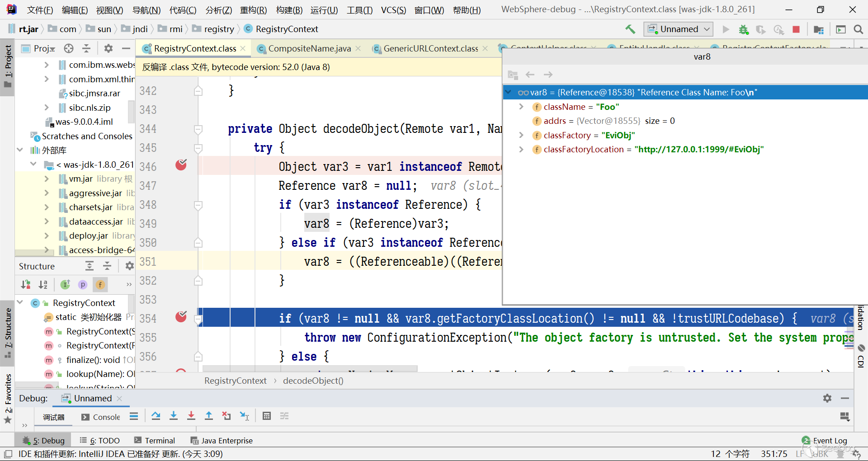
Task: Expand the classFactoryLocation field node
Action: click(x=521, y=150)
